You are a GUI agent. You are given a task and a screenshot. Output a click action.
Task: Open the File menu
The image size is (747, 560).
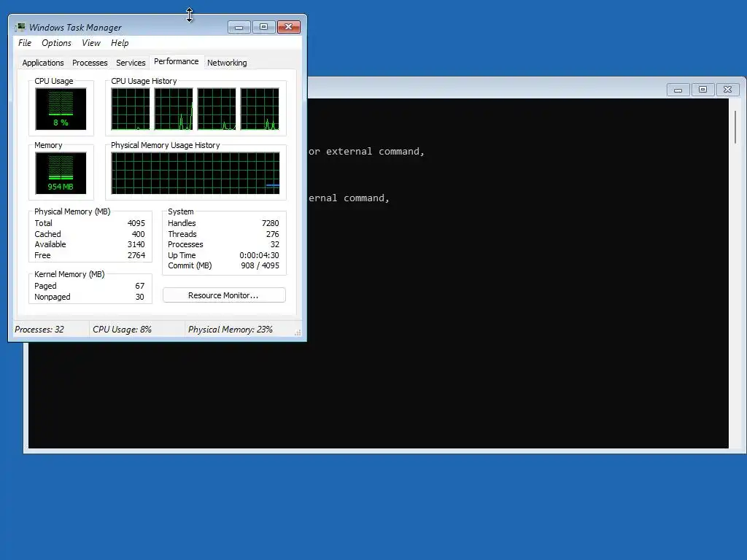25,43
